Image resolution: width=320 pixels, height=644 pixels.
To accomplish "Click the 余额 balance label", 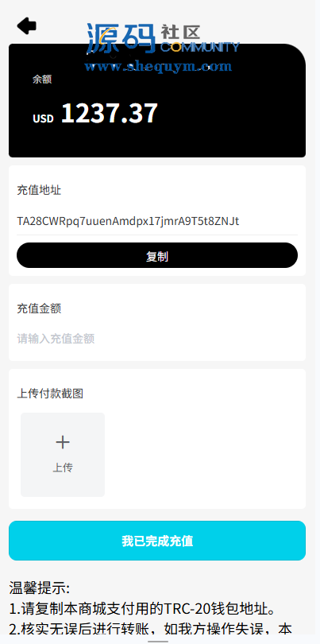I will tap(42, 80).
